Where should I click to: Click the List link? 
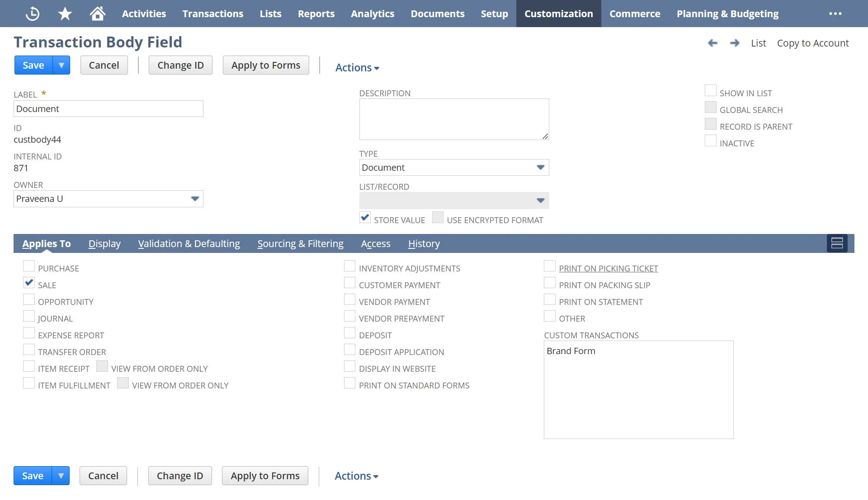tap(758, 43)
